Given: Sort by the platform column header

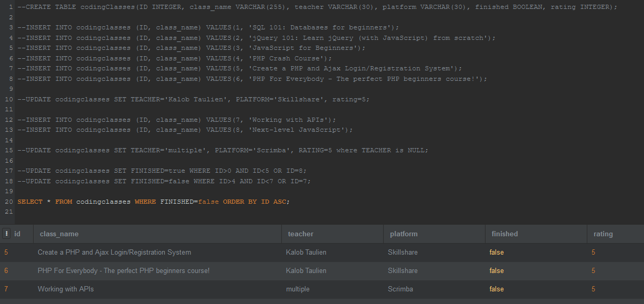Looking at the screenshot, I should point(404,234).
